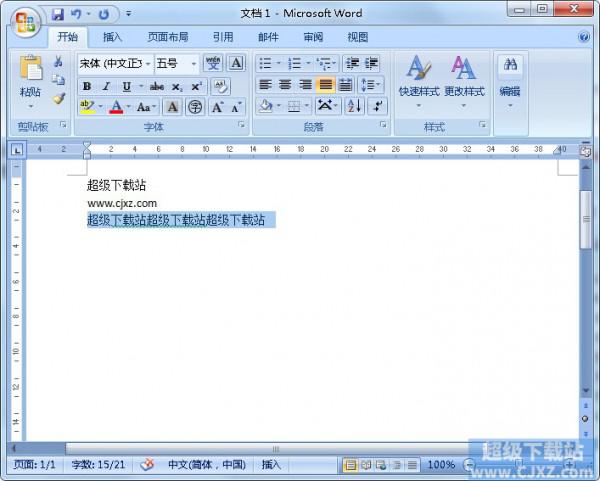600x481 pixels.
Task: Switch to the 页面布局 tab
Action: [x=168, y=37]
